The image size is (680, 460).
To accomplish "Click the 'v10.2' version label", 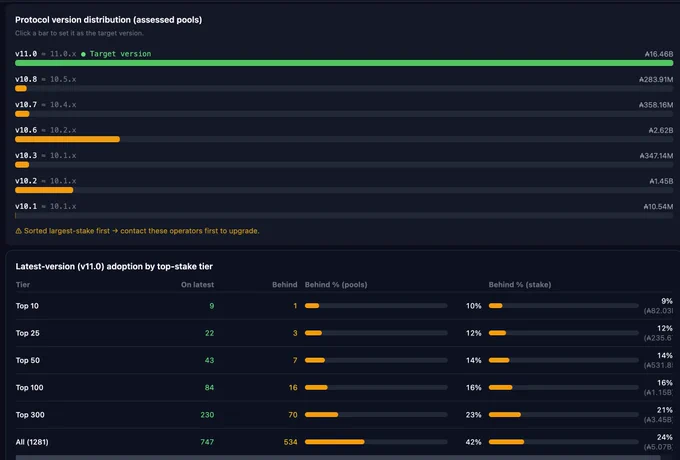I will tap(26, 181).
